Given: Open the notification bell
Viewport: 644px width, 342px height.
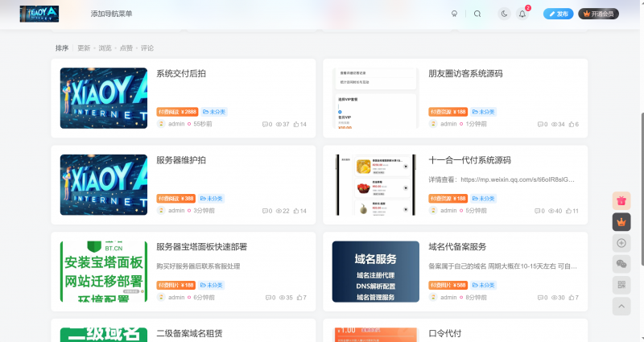Looking at the screenshot, I should click(522, 14).
